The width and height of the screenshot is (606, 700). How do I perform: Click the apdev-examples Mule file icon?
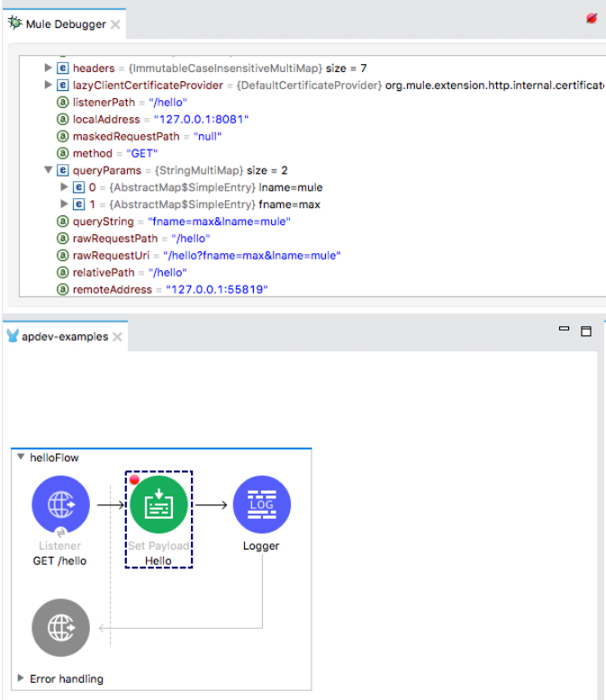13,336
